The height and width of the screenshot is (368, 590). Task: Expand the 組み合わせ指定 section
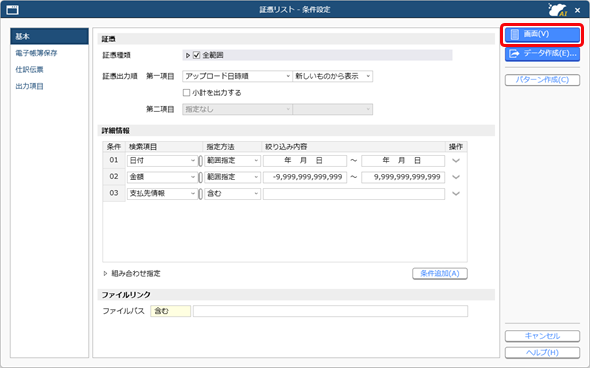105,274
